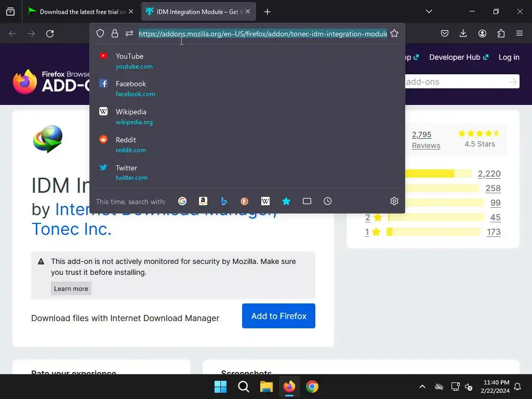The image size is (532, 399).
Task: Search this time with Google
Action: [x=182, y=201]
